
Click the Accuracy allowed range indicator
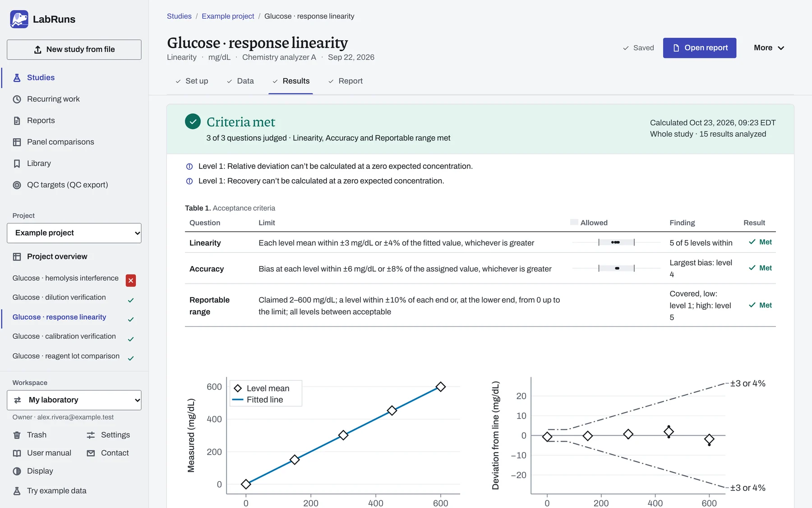click(x=616, y=268)
